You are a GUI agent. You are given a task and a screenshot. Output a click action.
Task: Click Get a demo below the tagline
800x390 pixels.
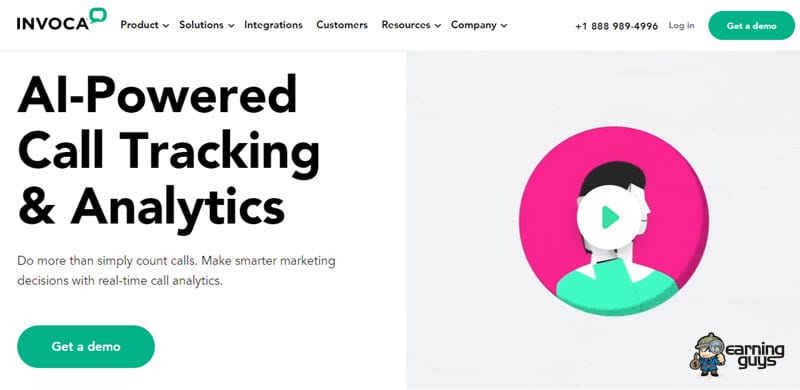point(86,347)
